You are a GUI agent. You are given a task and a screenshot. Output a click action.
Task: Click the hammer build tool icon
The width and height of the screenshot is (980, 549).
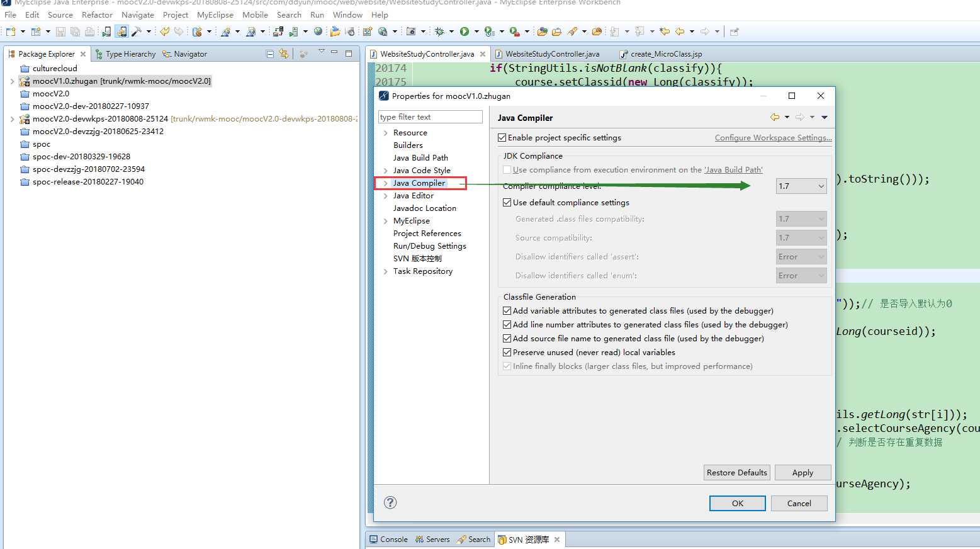pos(137,31)
